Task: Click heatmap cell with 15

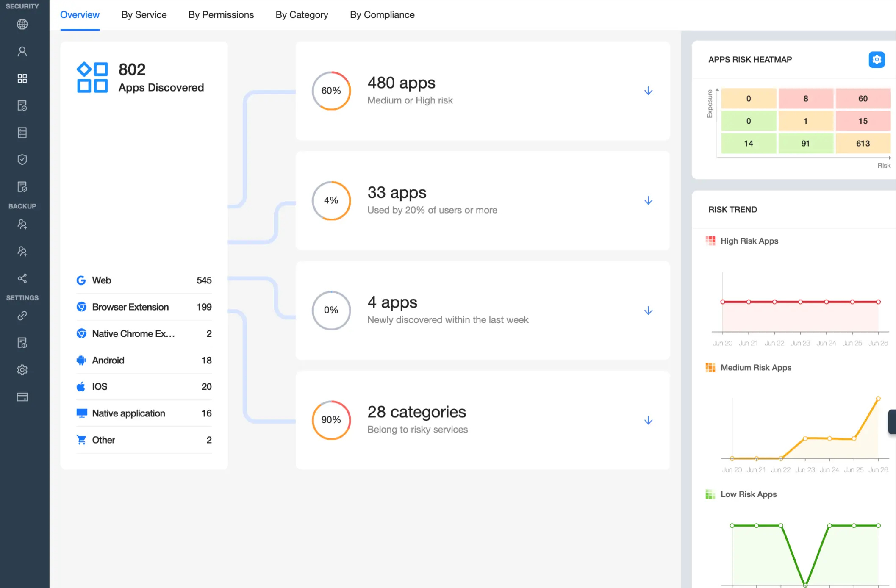Action: click(x=863, y=121)
